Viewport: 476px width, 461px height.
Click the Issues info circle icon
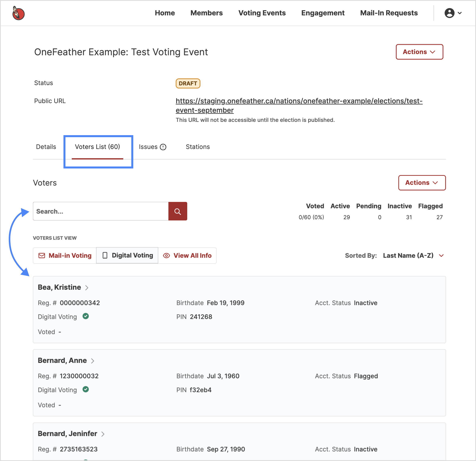click(x=163, y=147)
